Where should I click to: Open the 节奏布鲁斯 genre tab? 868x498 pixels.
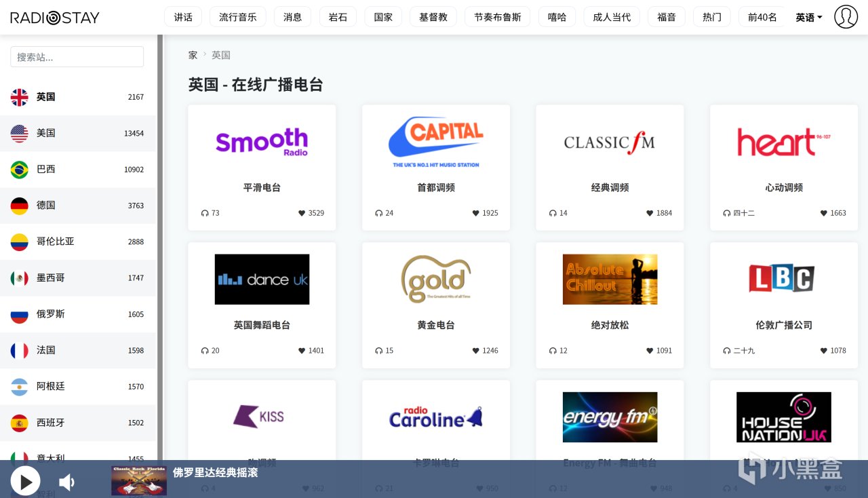click(498, 17)
